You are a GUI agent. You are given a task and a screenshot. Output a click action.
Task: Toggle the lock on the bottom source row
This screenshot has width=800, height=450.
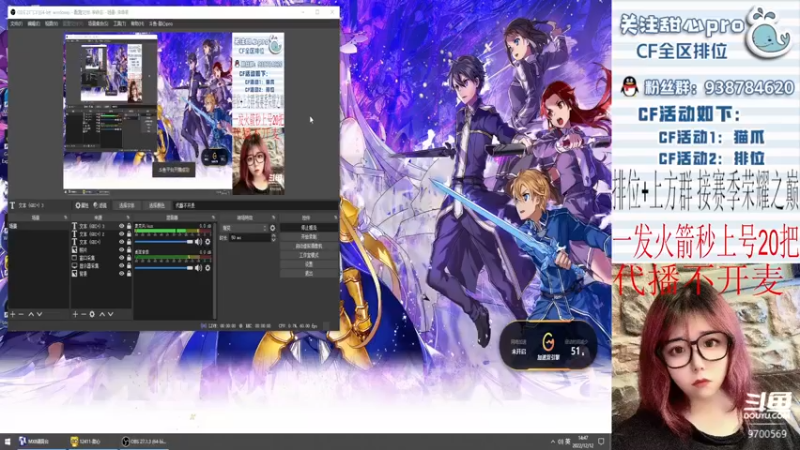tap(129, 274)
